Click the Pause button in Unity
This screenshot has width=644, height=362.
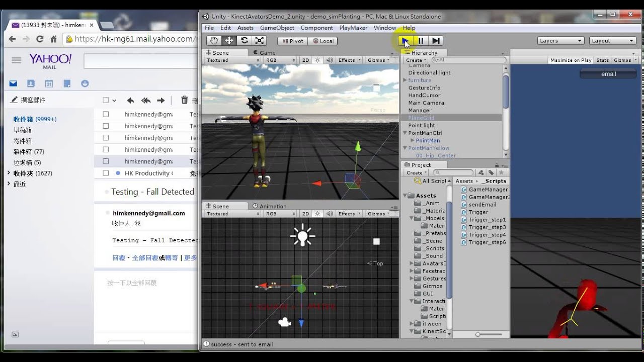click(421, 41)
